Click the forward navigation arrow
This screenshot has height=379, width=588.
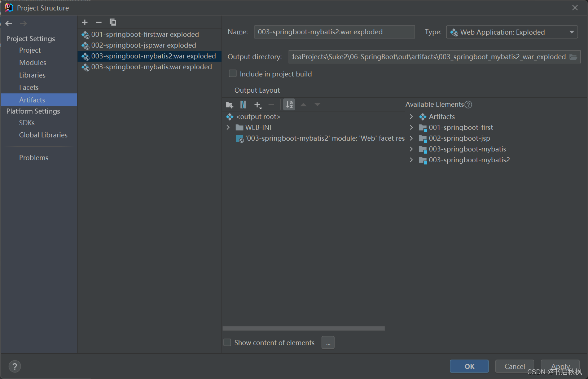[23, 23]
